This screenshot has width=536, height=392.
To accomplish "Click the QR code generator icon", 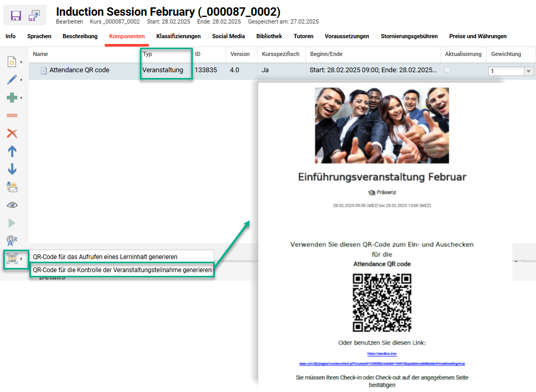I will tap(12, 259).
